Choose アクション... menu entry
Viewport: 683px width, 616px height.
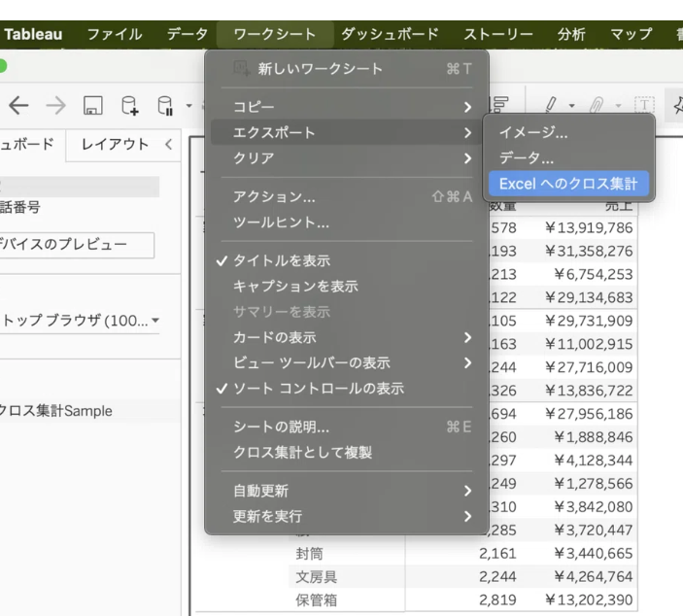click(x=346, y=196)
